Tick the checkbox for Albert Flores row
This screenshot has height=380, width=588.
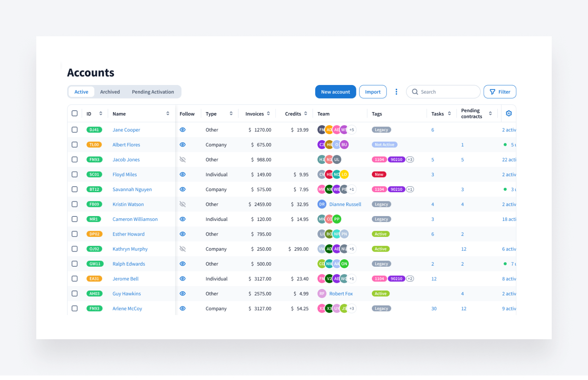point(74,145)
